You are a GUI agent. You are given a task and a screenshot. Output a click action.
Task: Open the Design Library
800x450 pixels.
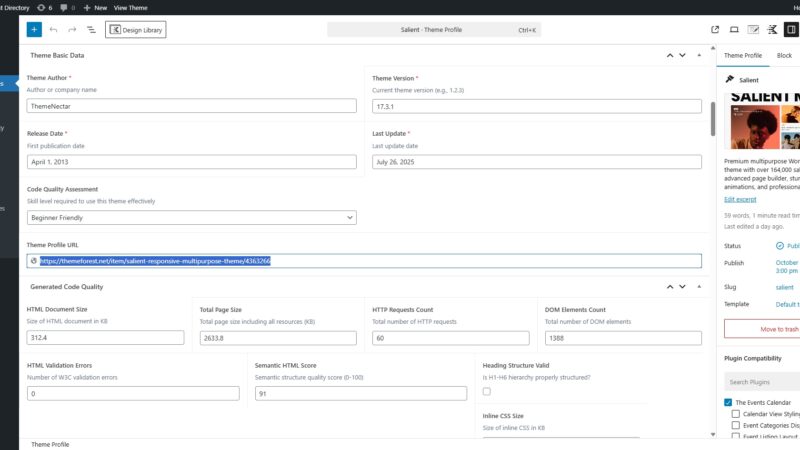[136, 30]
